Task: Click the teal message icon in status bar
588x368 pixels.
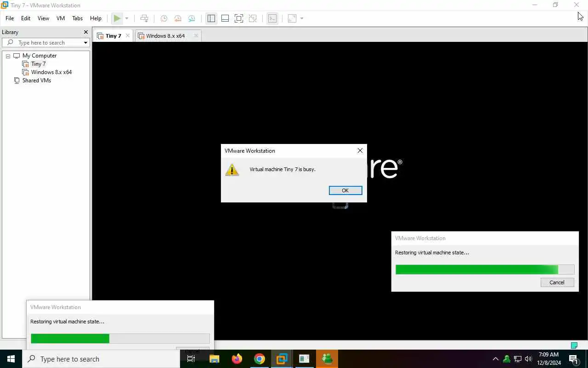Action: click(574, 345)
